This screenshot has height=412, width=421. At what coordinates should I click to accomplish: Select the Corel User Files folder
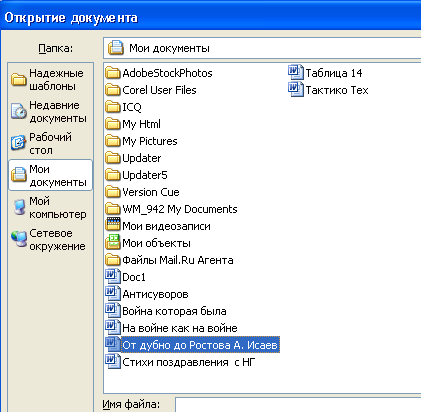point(151,90)
